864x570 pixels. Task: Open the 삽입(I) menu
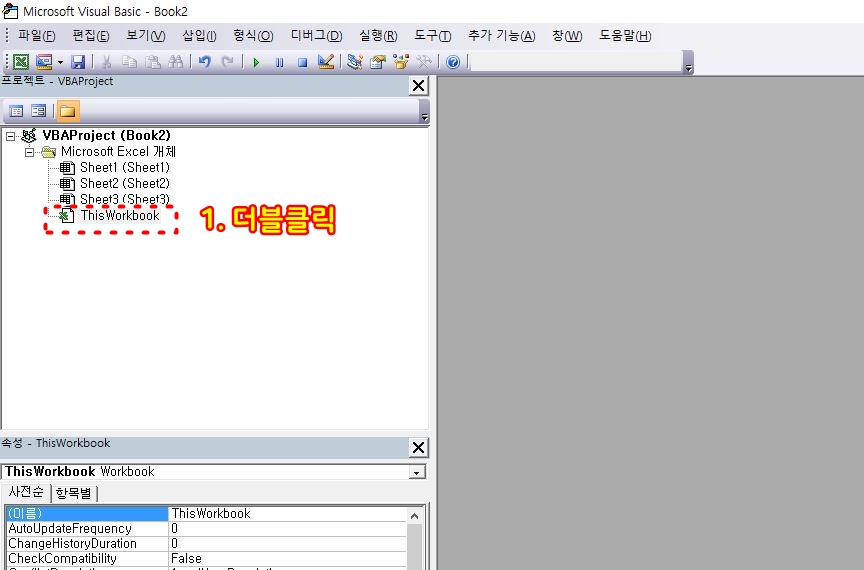point(199,36)
